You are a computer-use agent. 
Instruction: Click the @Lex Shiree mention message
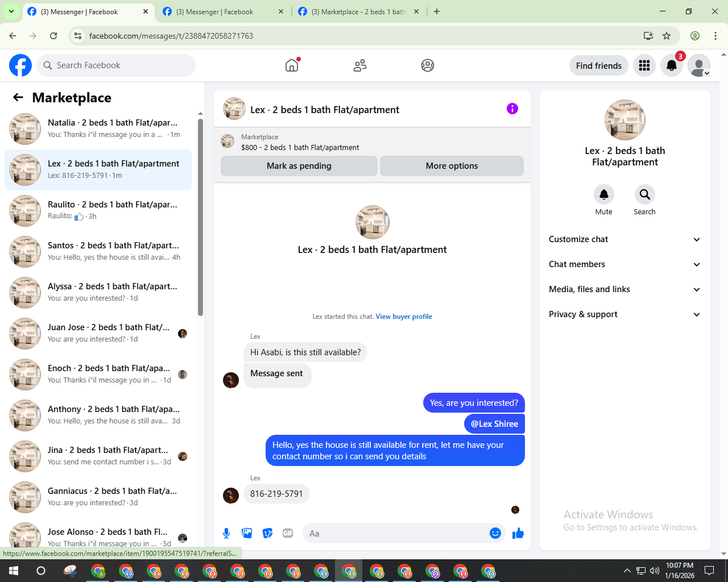(494, 424)
